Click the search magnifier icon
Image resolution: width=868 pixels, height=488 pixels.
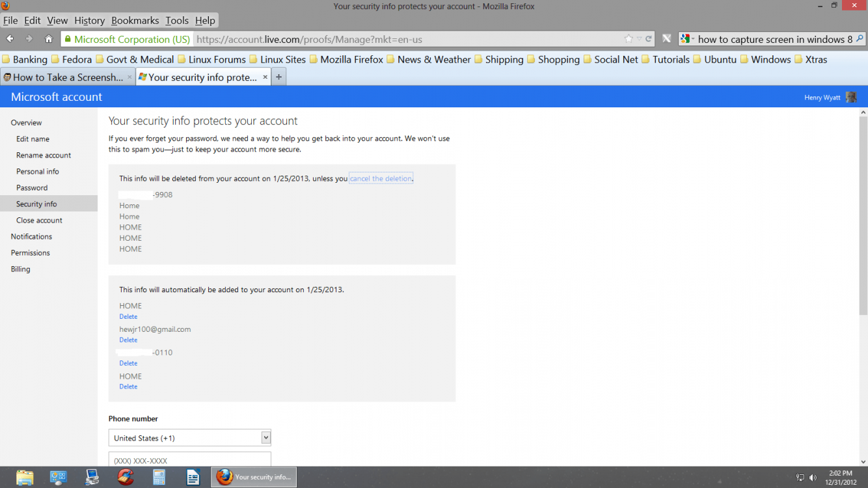pyautogui.click(x=860, y=39)
